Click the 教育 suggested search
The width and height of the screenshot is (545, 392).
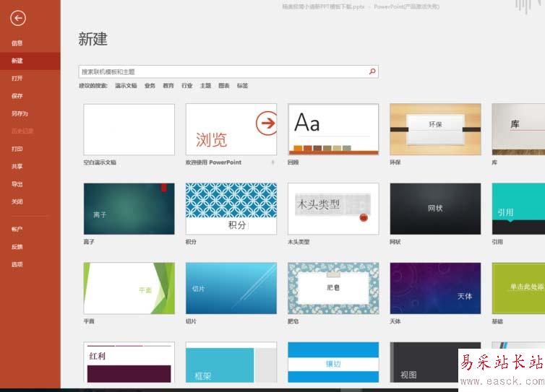168,85
